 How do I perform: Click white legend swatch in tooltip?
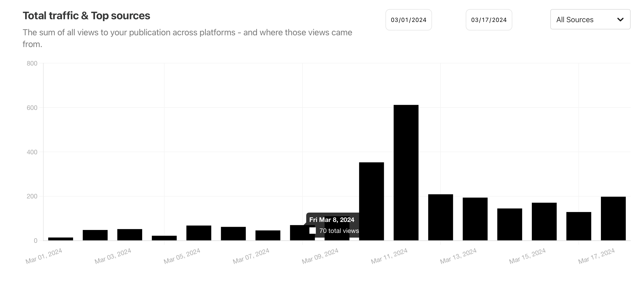[312, 231]
